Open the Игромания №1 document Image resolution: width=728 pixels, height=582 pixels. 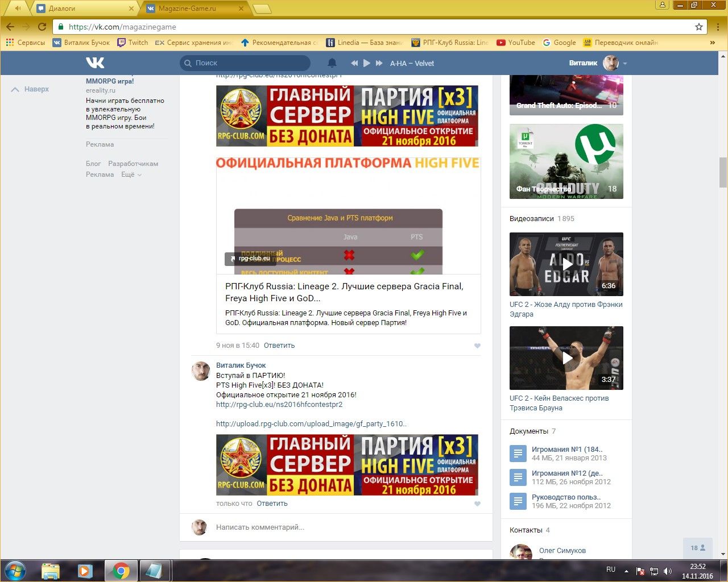pos(566,449)
